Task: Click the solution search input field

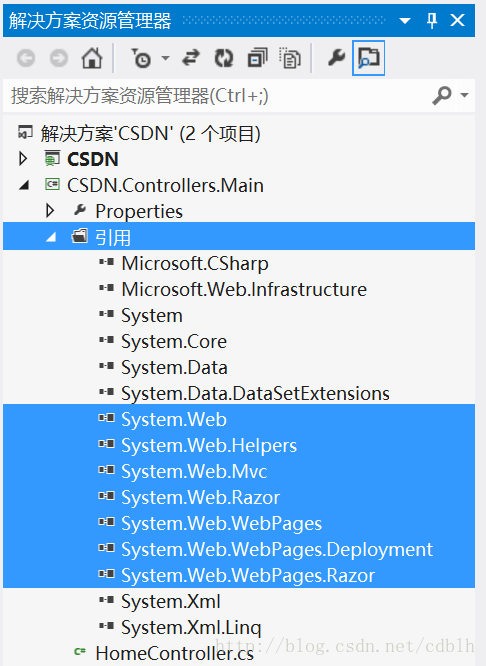Action: click(x=217, y=96)
